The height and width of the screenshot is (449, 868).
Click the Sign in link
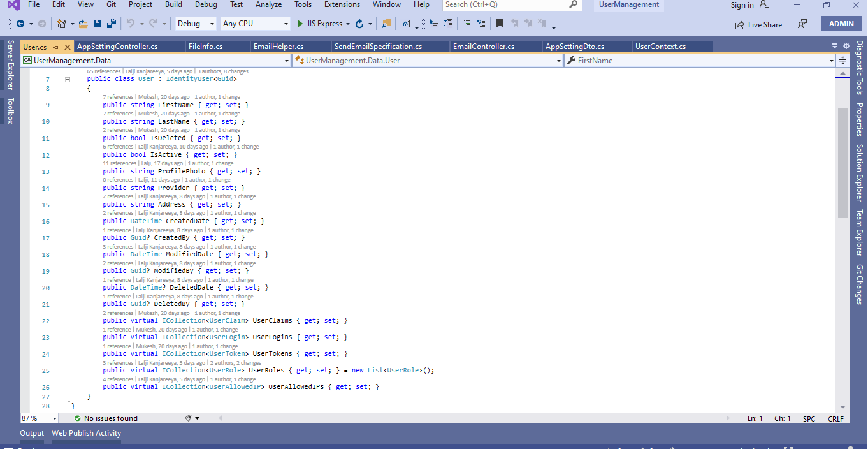tap(742, 5)
